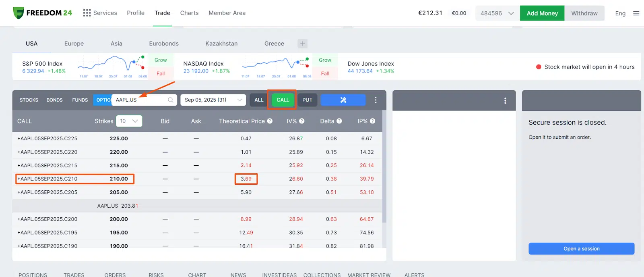Image resolution: width=644 pixels, height=277 pixels.
Task: Open Charts menu
Action: pyautogui.click(x=189, y=13)
